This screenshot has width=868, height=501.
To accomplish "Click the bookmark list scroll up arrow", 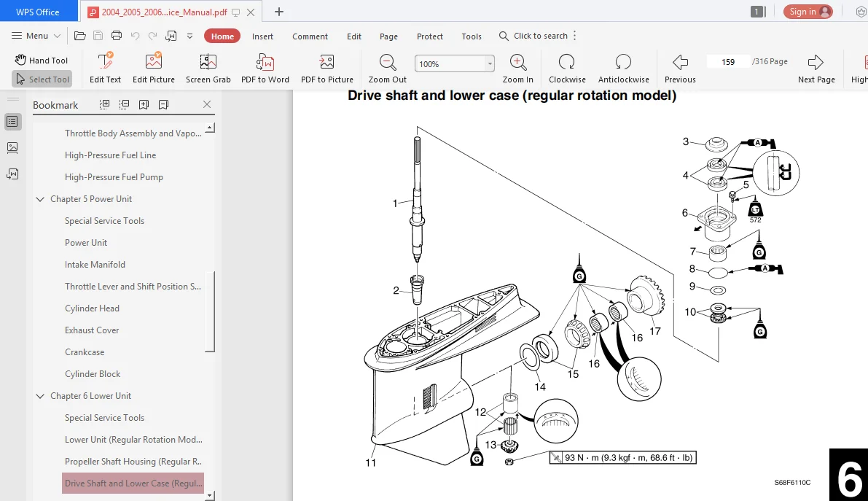I will 210,128.
